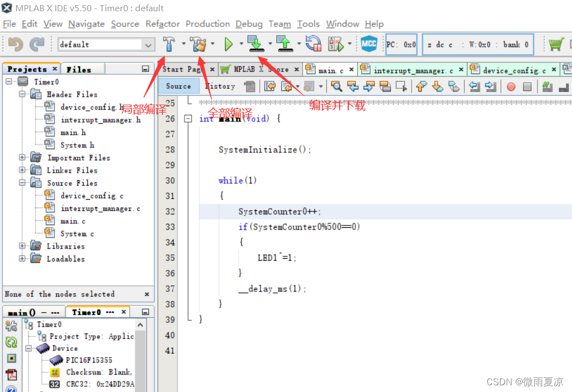Click the Clean and Build hammer-broom icon
Image resolution: width=572 pixels, height=392 pixels.
(x=198, y=44)
